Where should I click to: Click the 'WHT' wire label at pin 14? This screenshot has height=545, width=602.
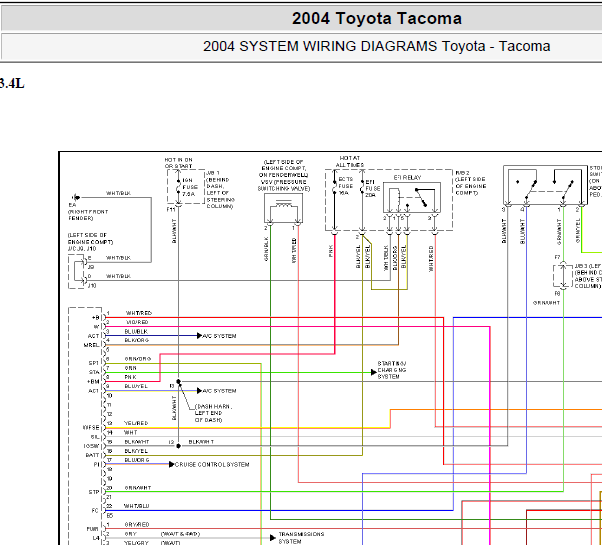131,432
